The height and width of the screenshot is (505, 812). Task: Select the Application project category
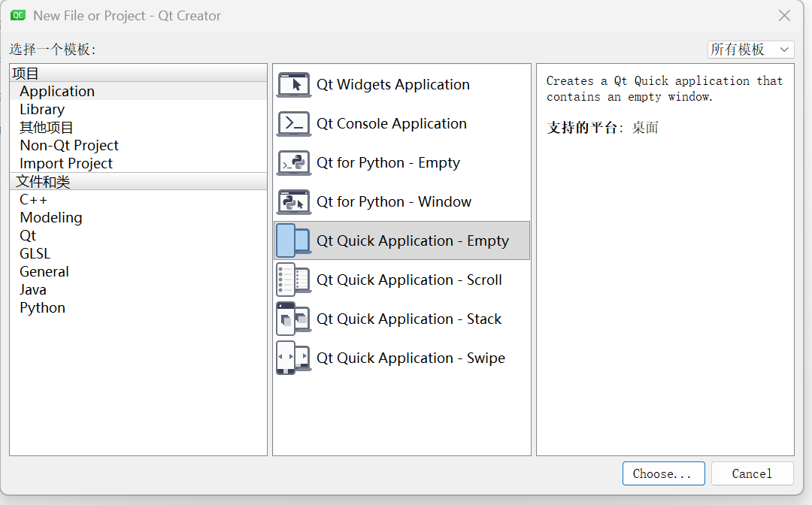pos(138,91)
